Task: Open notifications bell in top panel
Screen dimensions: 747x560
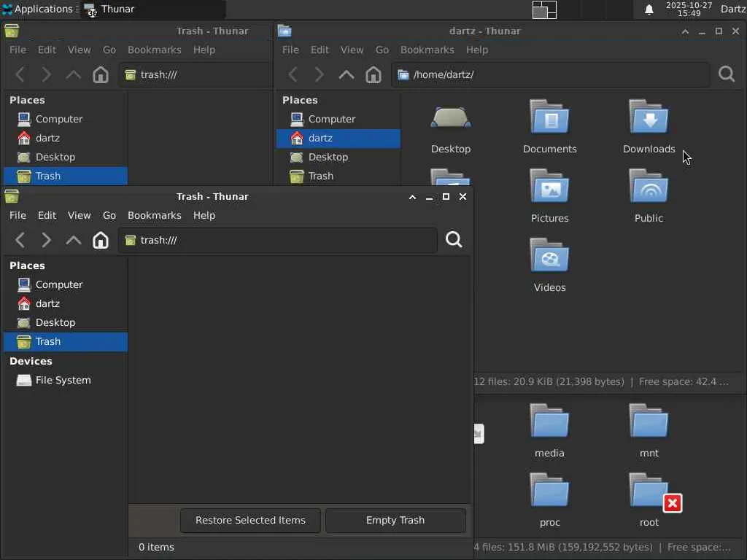Action: click(649, 9)
